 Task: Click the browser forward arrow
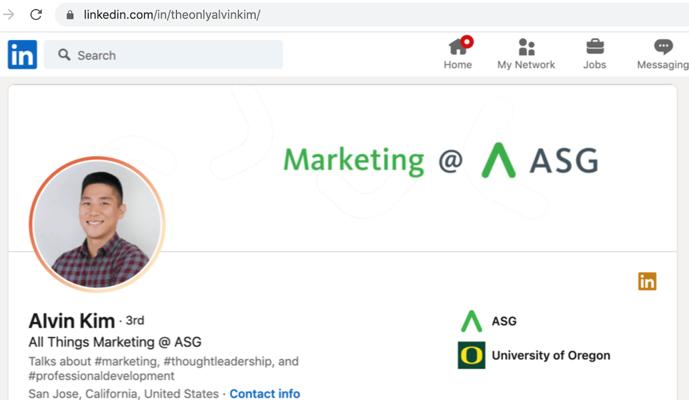pos(10,15)
